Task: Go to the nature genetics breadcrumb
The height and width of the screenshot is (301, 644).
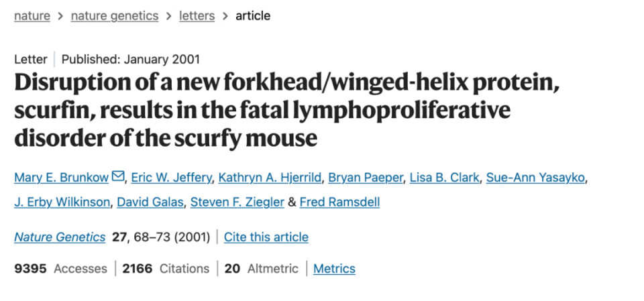Action: click(115, 15)
